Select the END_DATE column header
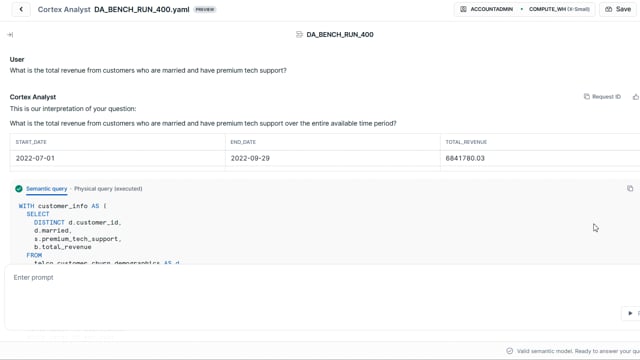The width and height of the screenshot is (640, 360). 243,142
